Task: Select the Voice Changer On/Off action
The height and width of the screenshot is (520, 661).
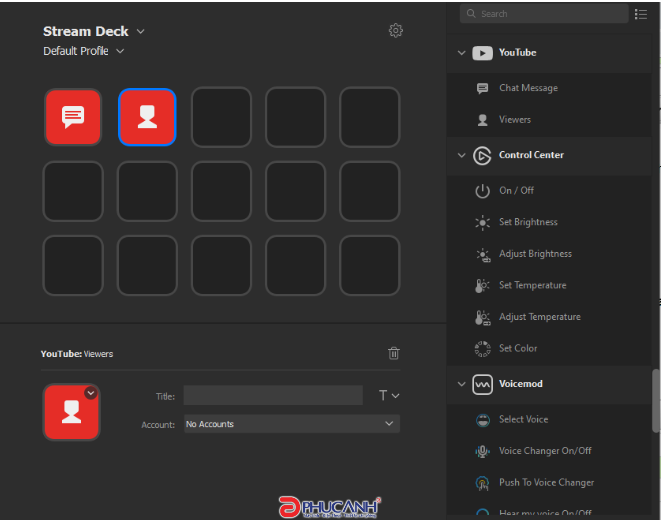Action: (549, 451)
